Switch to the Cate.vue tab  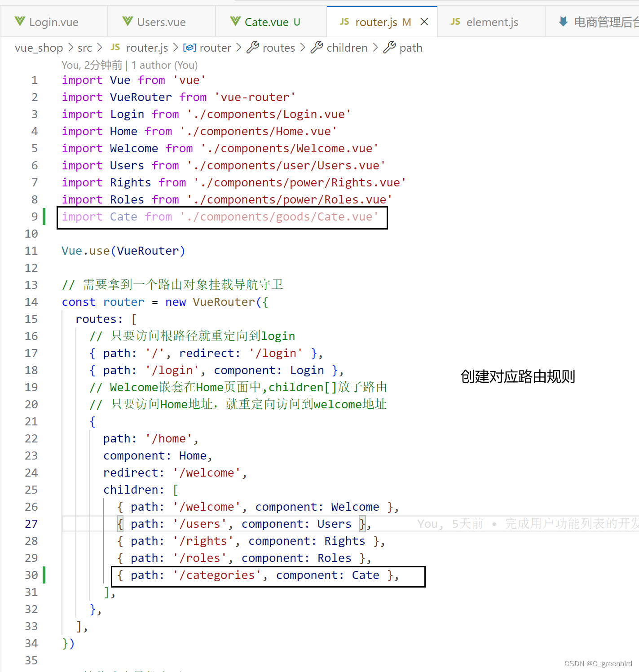pyautogui.click(x=271, y=22)
